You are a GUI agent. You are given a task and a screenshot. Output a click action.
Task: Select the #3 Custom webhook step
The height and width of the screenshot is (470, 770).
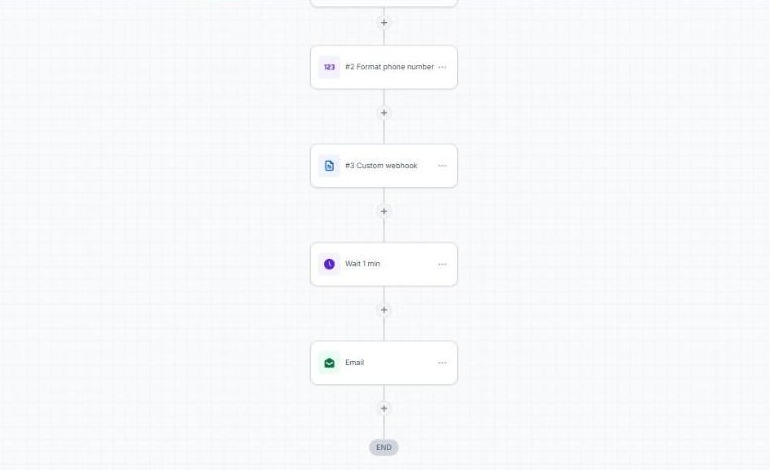click(384, 166)
